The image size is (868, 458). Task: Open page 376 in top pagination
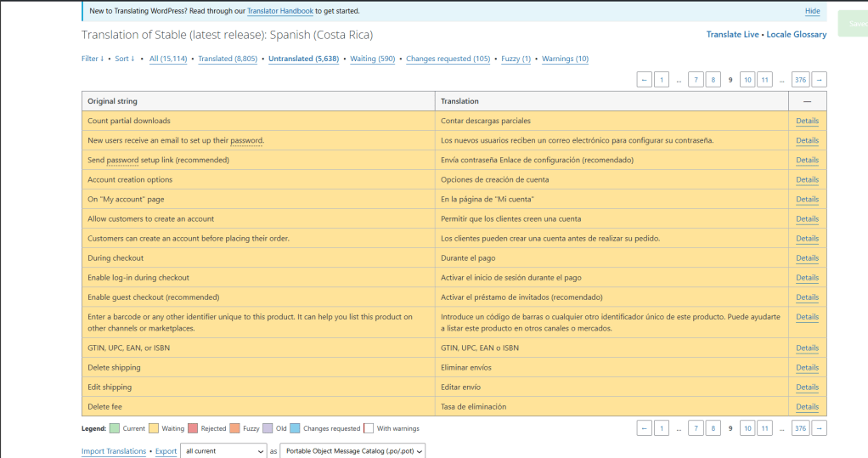tap(800, 80)
